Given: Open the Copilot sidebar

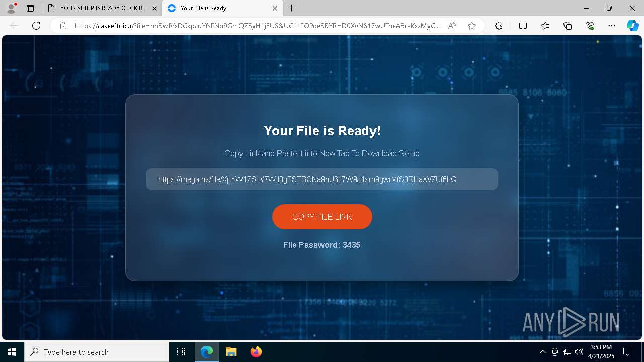Looking at the screenshot, I should [x=633, y=26].
